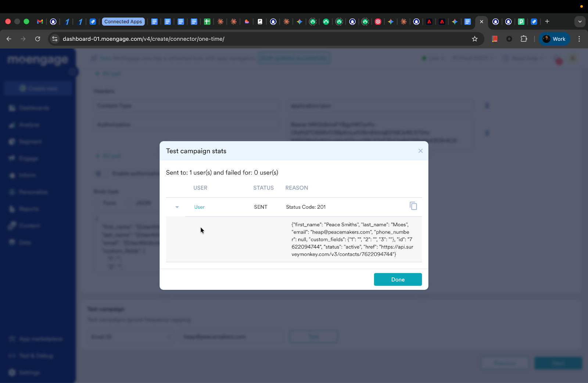Click the Work profile button
Screen dimensions: 588x383
(554, 39)
